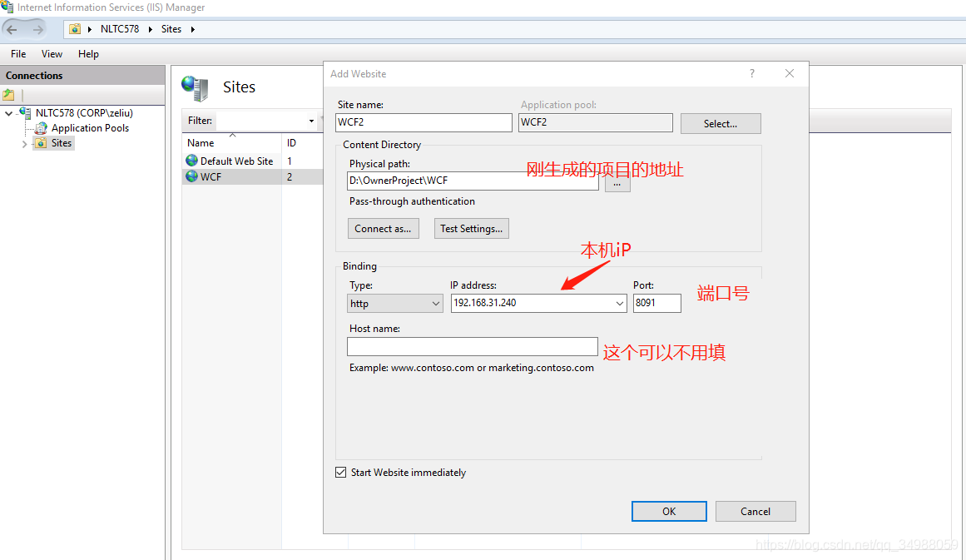Open the IP address dropdown

620,303
